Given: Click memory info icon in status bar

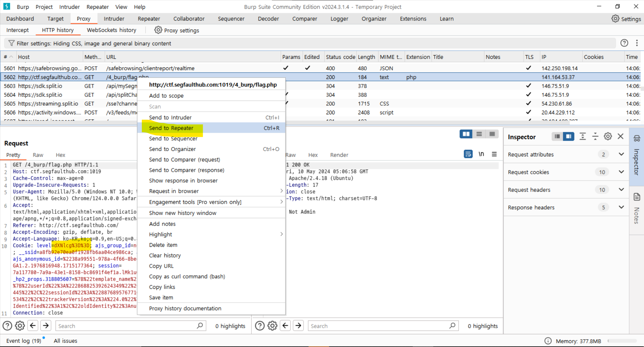Looking at the screenshot, I should [x=548, y=341].
